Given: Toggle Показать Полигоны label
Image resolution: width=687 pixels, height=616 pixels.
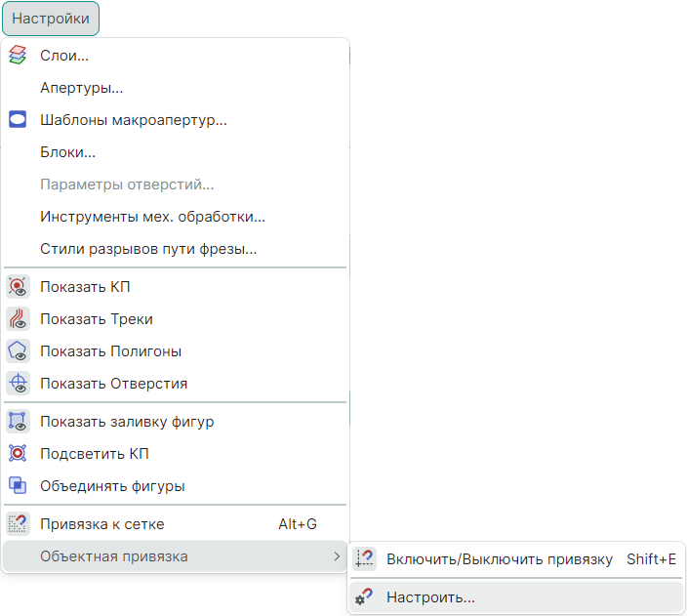Looking at the screenshot, I should click(x=111, y=351).
